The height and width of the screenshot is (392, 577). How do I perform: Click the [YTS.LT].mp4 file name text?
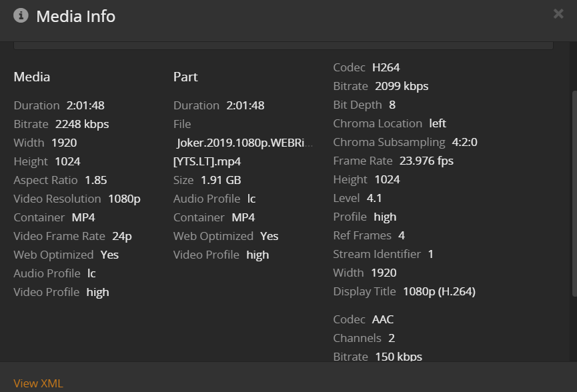coord(207,161)
